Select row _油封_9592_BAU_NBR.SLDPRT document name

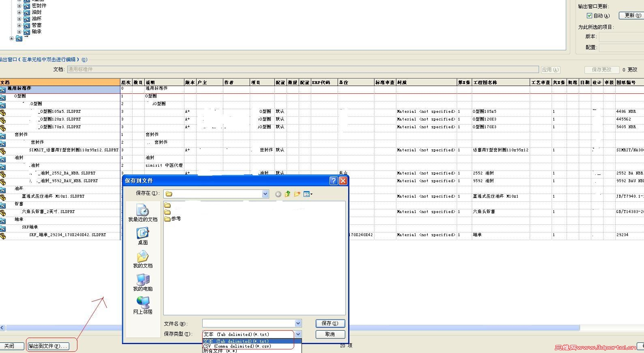pyautogui.click(x=68, y=181)
